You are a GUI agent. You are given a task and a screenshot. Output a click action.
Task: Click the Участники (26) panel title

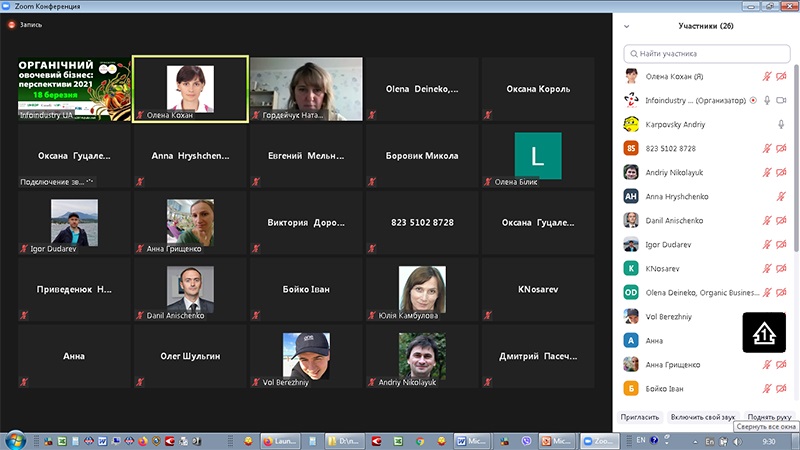coord(706,26)
